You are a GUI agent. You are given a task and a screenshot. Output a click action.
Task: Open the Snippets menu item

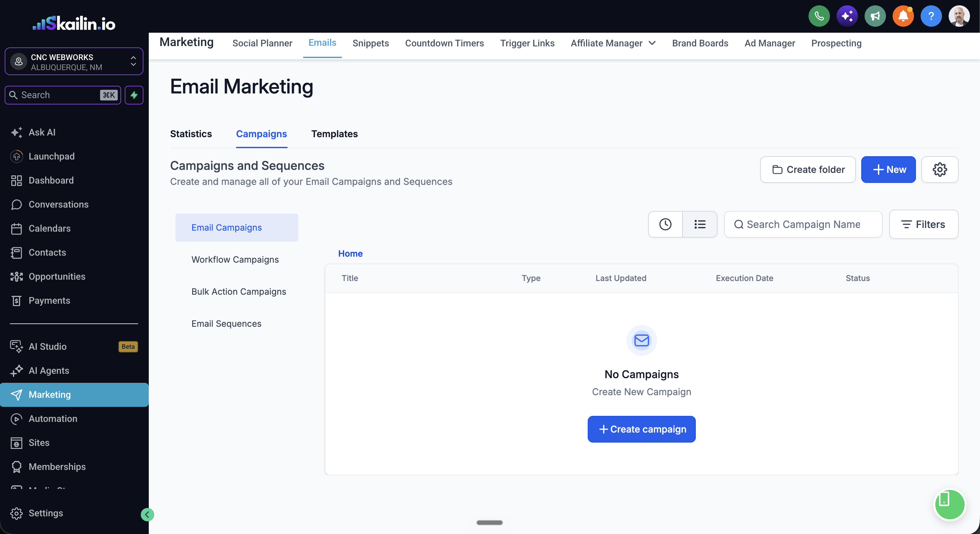coord(370,43)
